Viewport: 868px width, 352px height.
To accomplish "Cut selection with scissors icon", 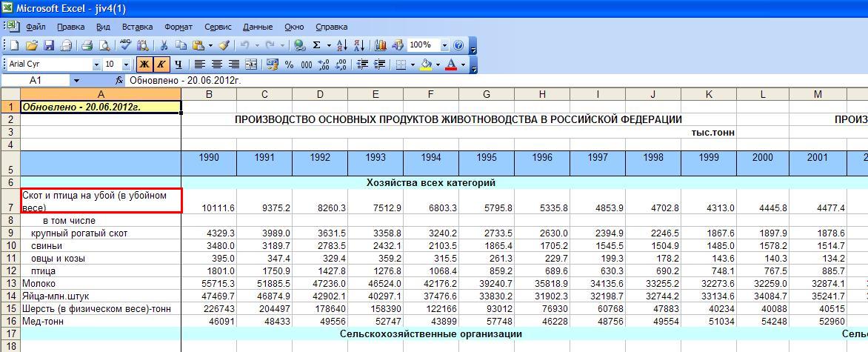I will [164, 45].
